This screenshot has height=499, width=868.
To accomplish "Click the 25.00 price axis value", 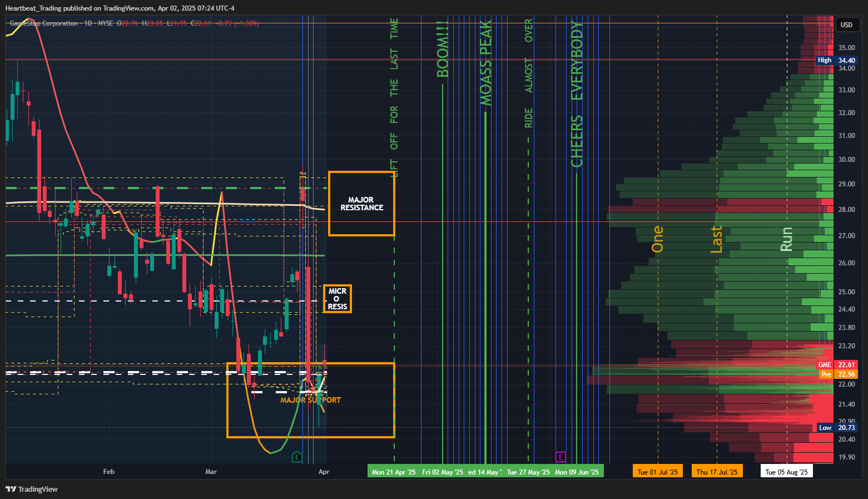I will [x=847, y=292].
